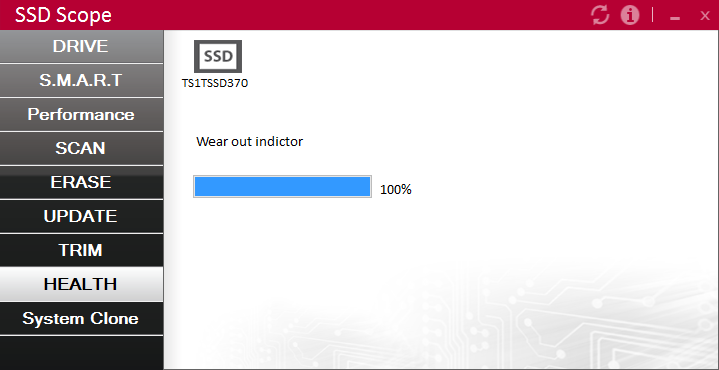Select the SCAN tab
The height and width of the screenshot is (370, 719).
(x=81, y=148)
